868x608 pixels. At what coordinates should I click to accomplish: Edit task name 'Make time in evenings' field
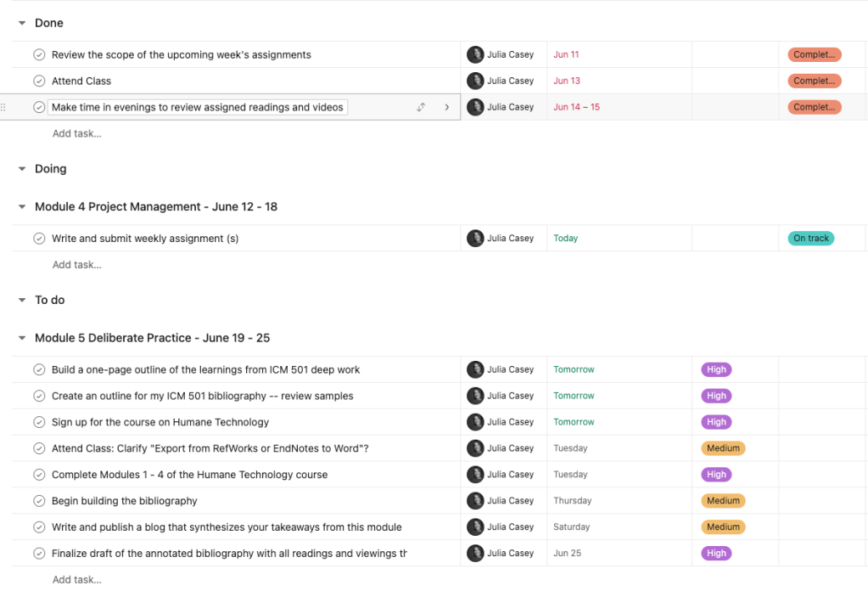click(x=198, y=107)
